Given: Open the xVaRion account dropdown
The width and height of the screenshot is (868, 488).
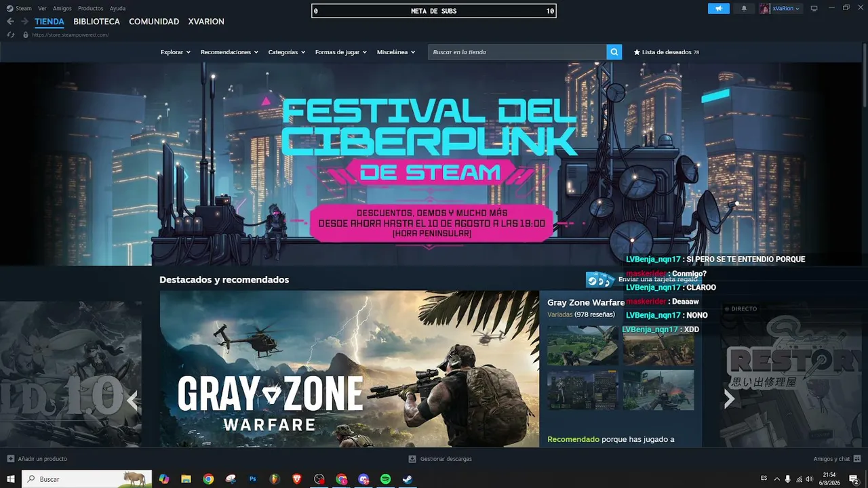Looking at the screenshot, I should (787, 8).
